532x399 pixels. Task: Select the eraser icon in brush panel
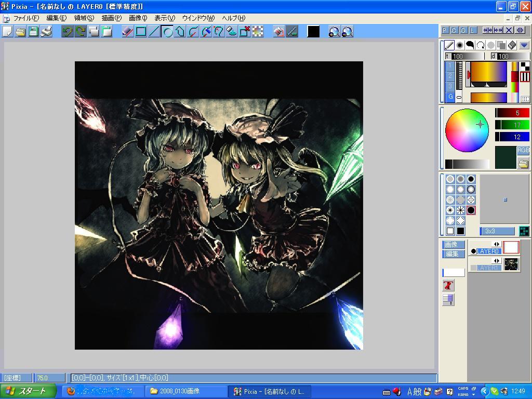tap(512, 45)
